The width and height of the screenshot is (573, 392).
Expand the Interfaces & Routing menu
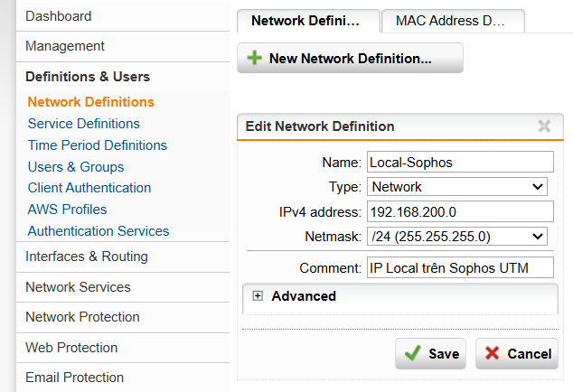(x=87, y=257)
